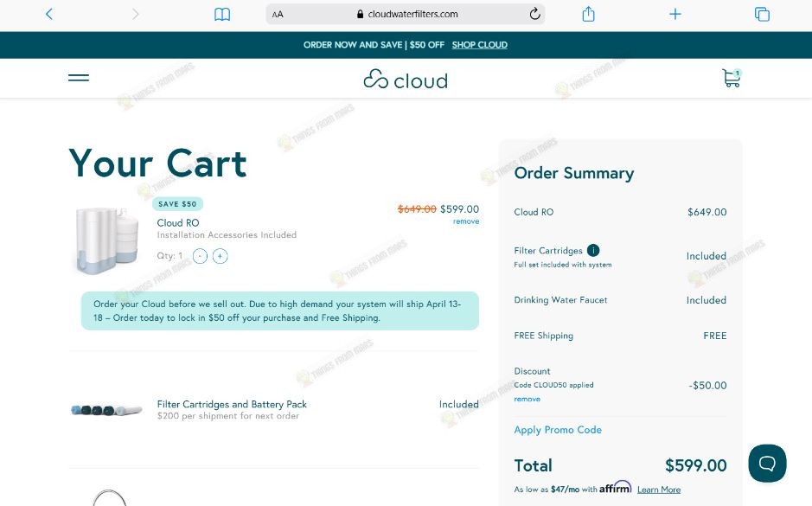Click the SHOP CLOUD banner link
The height and width of the screenshot is (506, 812).
[x=480, y=45]
